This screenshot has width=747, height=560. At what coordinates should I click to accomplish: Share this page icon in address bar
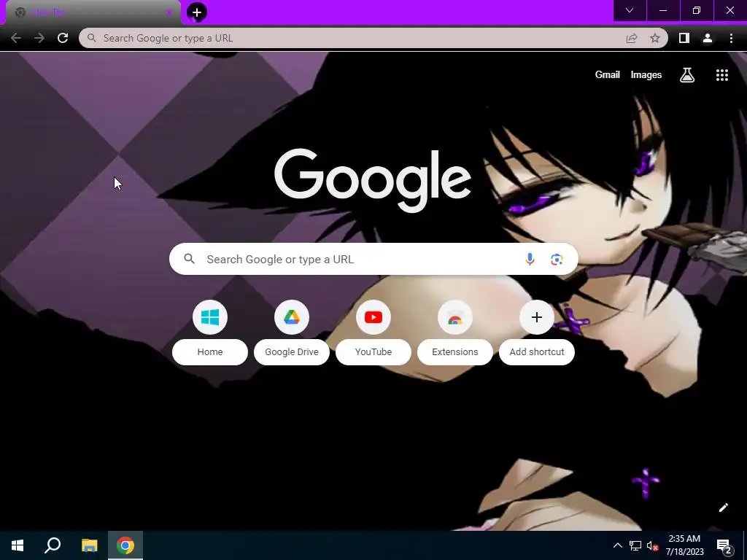click(x=632, y=38)
